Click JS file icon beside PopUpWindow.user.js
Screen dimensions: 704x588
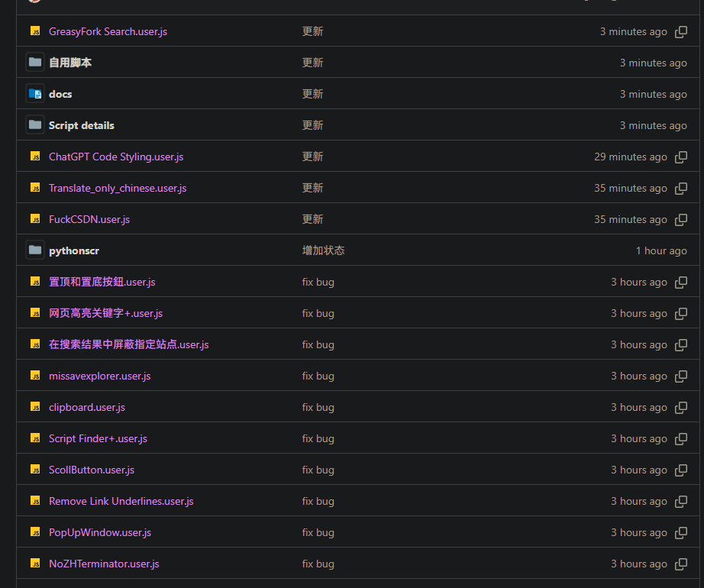[35, 532]
